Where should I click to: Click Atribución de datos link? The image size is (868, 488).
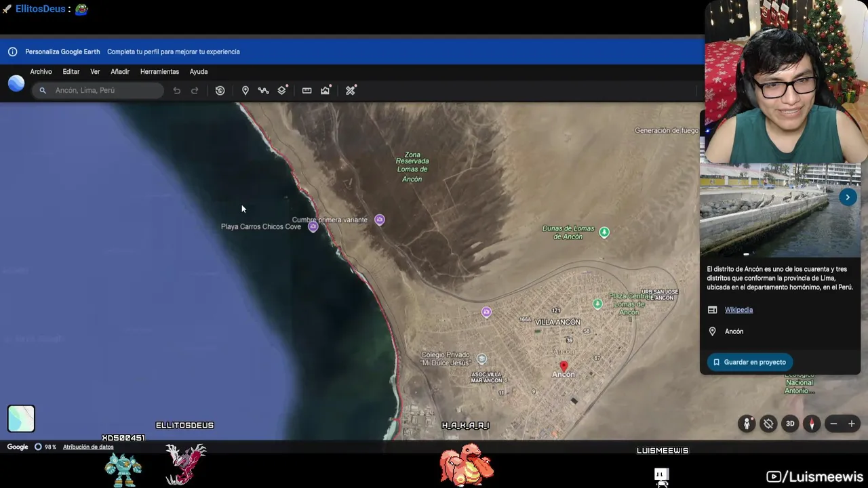tap(88, 447)
